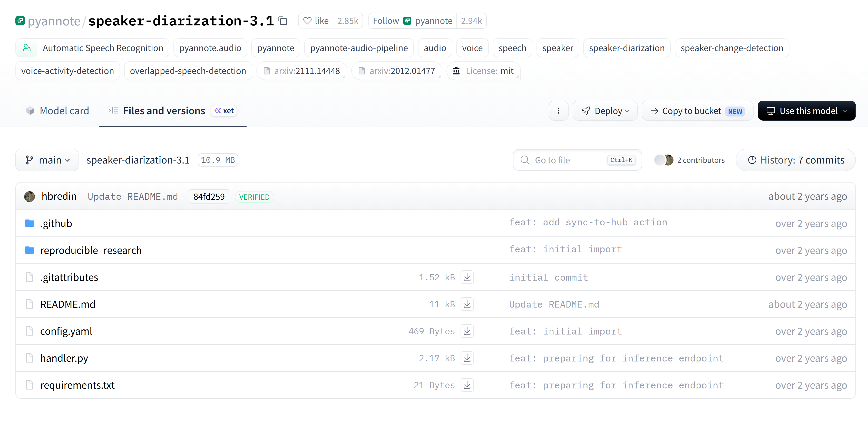Download the config.yaml file
868x430 pixels.
[467, 331]
